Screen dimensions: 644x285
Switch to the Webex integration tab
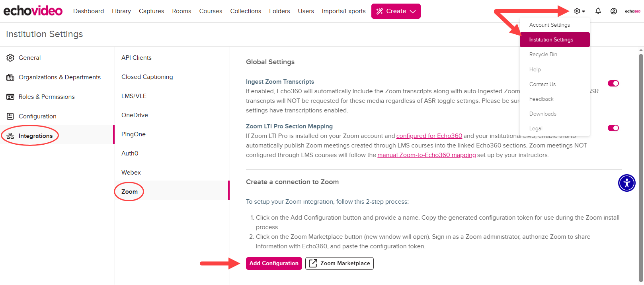coord(131,172)
